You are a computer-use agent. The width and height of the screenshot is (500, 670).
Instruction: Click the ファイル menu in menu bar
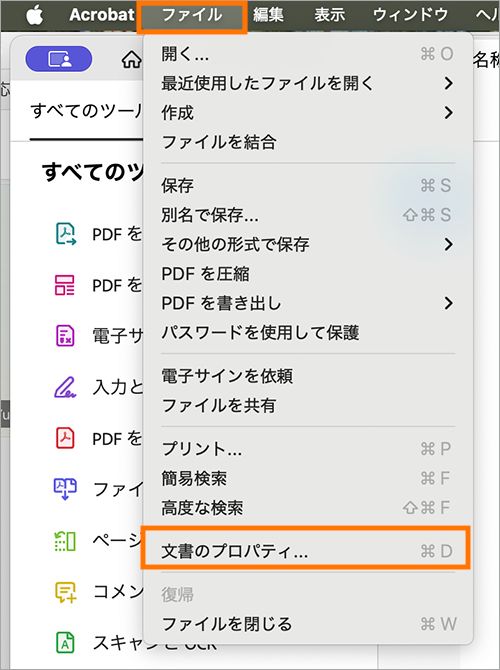click(192, 15)
